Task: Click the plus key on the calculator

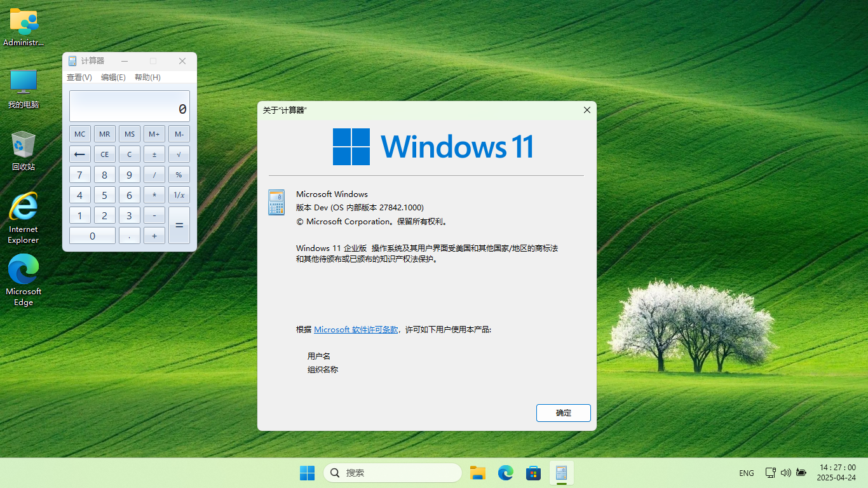Action: point(154,236)
